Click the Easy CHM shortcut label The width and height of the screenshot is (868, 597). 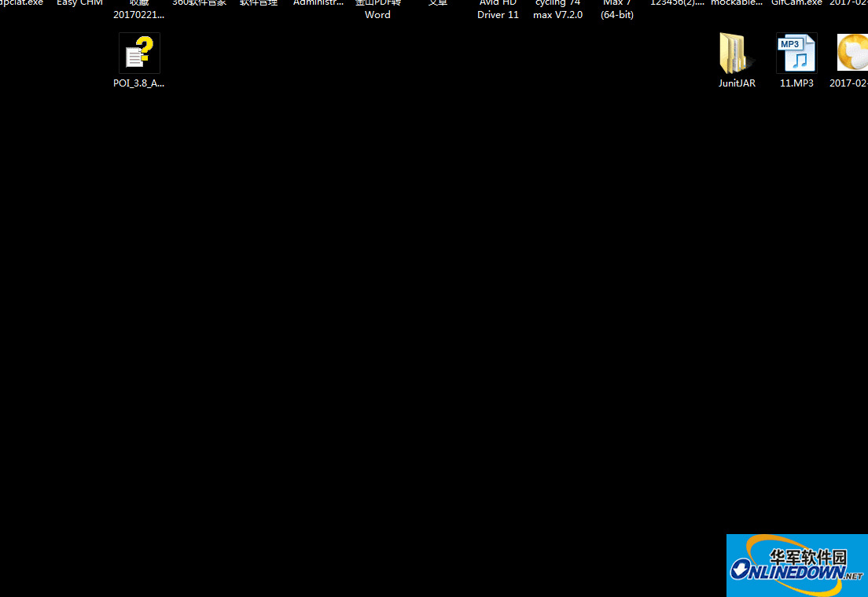click(x=79, y=3)
